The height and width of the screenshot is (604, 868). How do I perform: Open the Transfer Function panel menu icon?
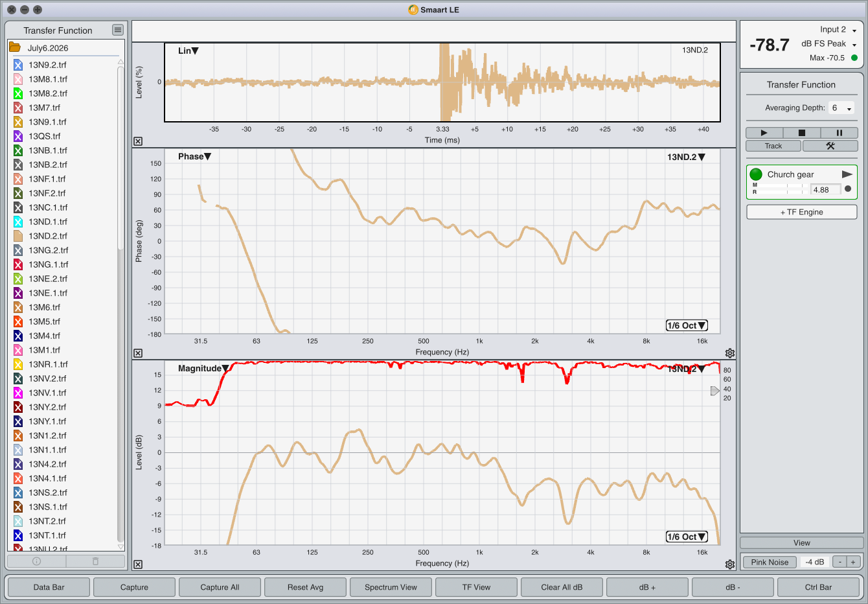(x=117, y=30)
